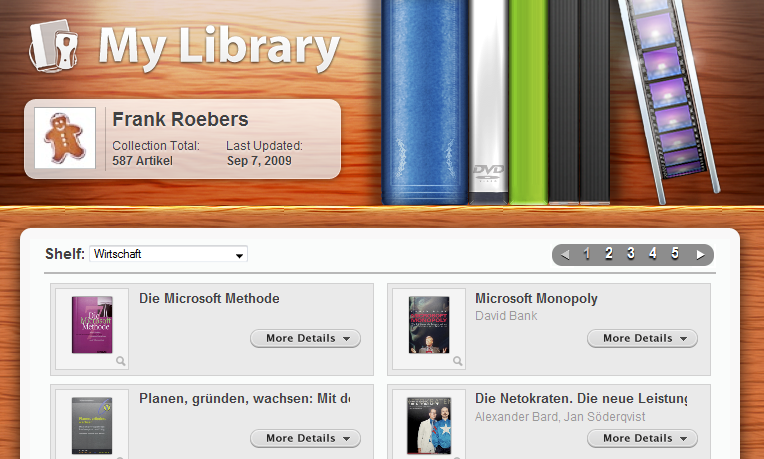Open the Die Microsoft Methode cover thumbnail
This screenshot has height=459, width=764.
pos(92,325)
